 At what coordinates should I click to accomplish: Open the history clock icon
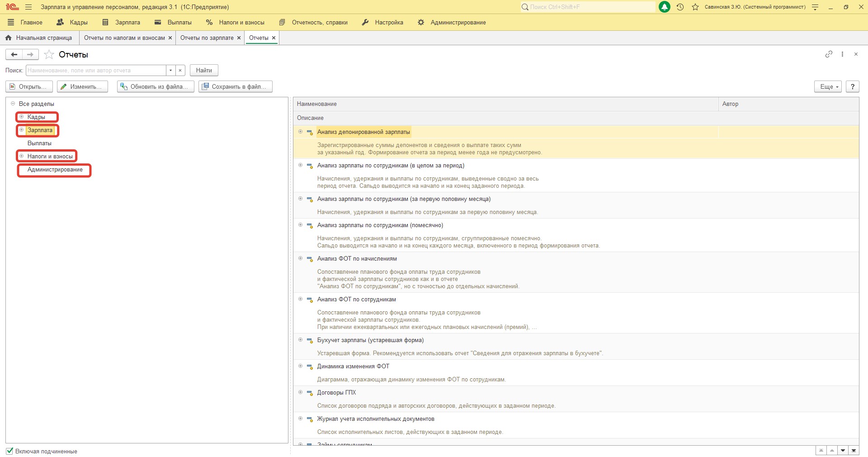[x=680, y=7]
